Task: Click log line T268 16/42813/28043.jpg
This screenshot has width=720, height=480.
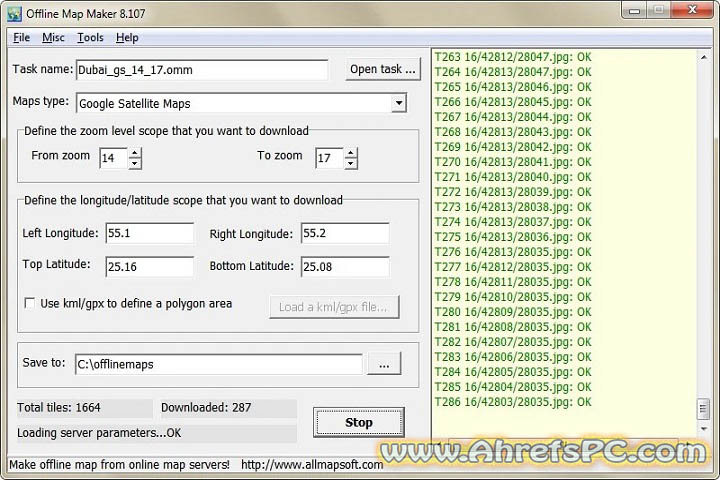Action: pyautogui.click(x=513, y=132)
